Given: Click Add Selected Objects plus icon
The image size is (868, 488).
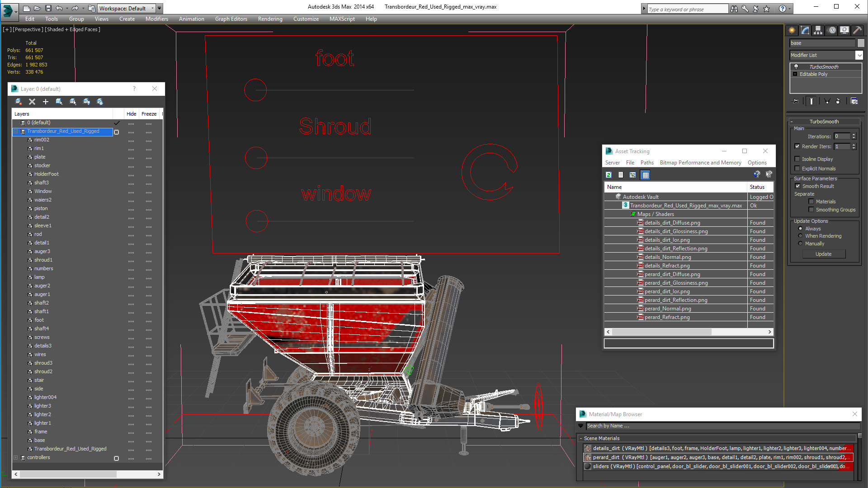Looking at the screenshot, I should (x=45, y=102).
